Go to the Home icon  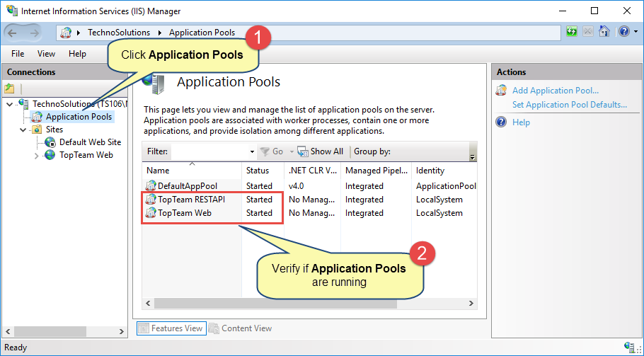point(604,32)
